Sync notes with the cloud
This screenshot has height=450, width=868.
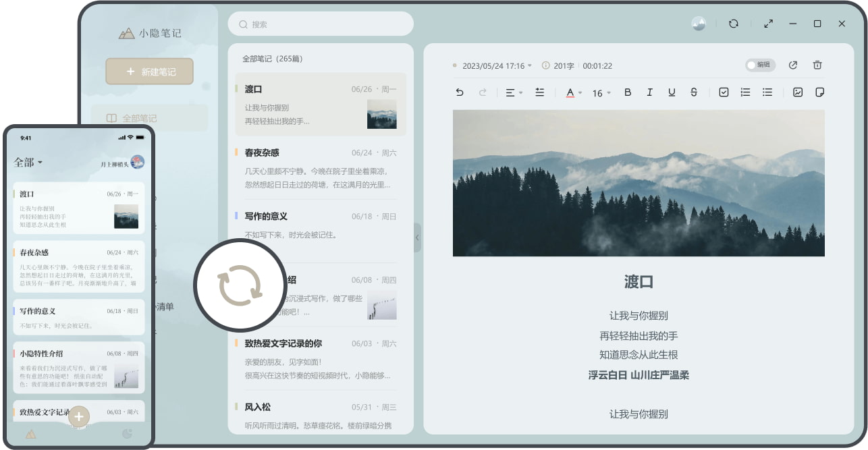[x=734, y=24]
